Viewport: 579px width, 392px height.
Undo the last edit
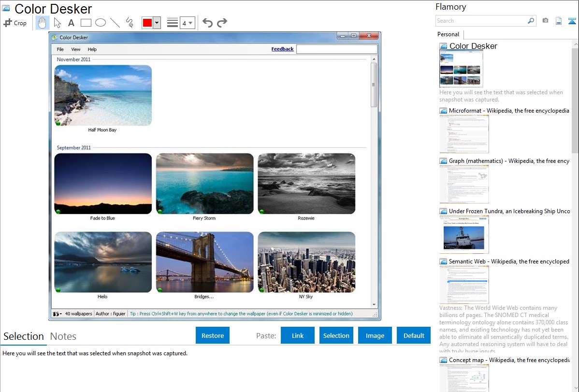207,23
